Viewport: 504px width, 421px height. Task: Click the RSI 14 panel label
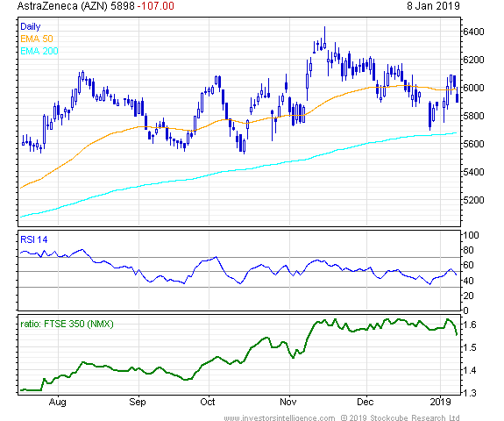[x=34, y=239]
